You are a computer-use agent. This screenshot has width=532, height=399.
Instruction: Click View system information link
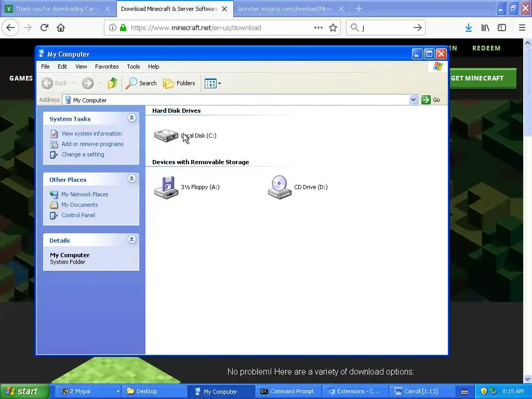[x=91, y=134]
